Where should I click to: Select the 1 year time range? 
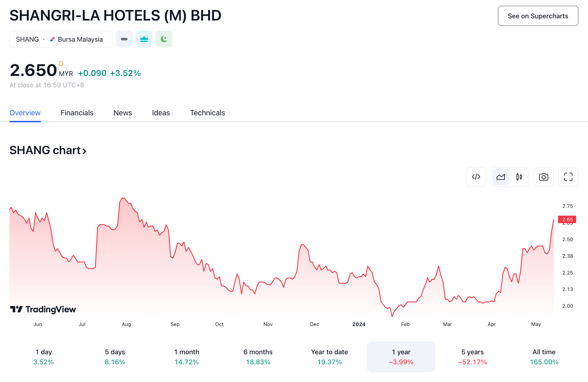(x=401, y=357)
